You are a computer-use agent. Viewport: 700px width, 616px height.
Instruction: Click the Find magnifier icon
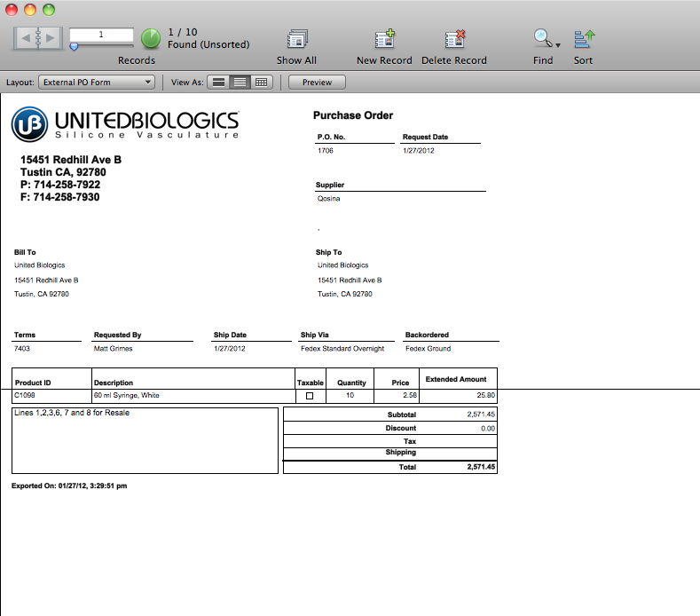[541, 38]
